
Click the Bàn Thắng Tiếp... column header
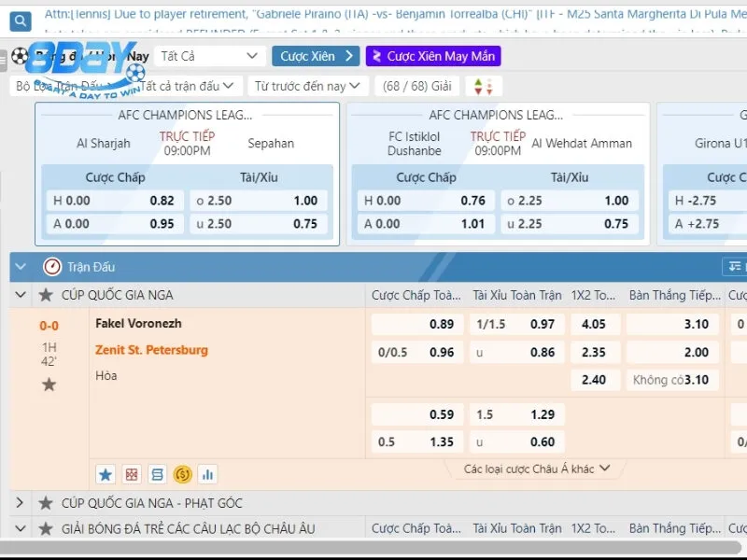click(x=674, y=295)
